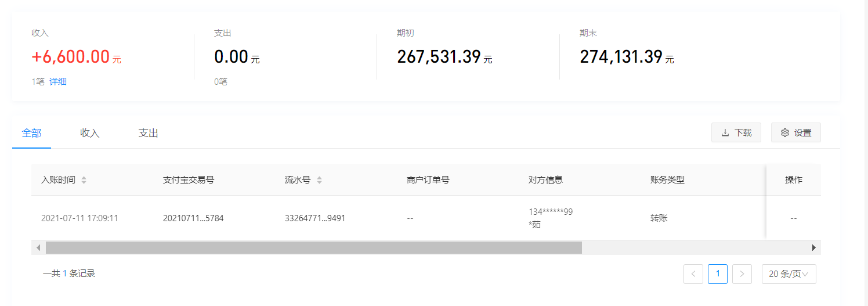Switch to the 收入 tab

point(90,133)
